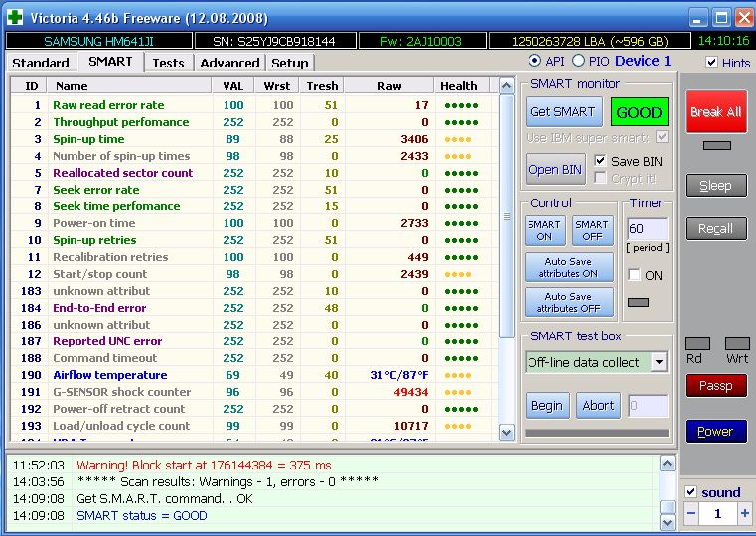
Task: Click the sound value field showing 1
Action: pos(718,514)
